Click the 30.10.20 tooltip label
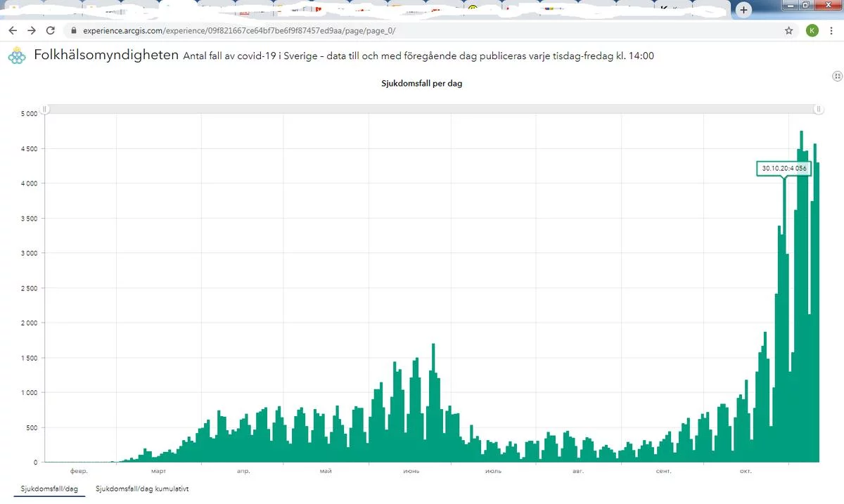 point(784,169)
